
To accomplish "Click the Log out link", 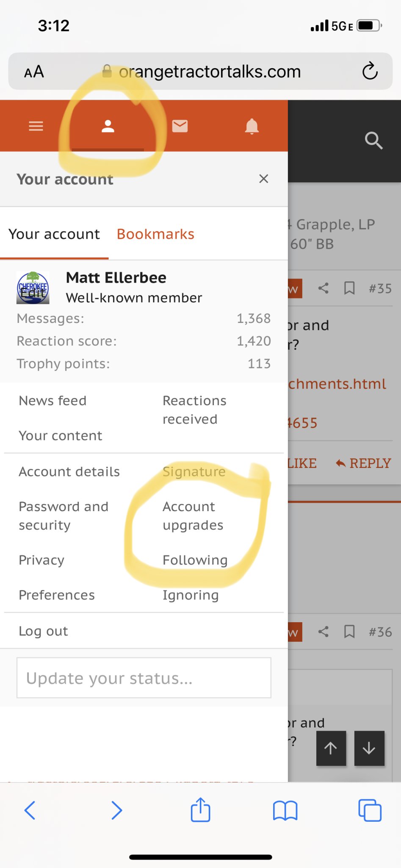I will click(43, 631).
